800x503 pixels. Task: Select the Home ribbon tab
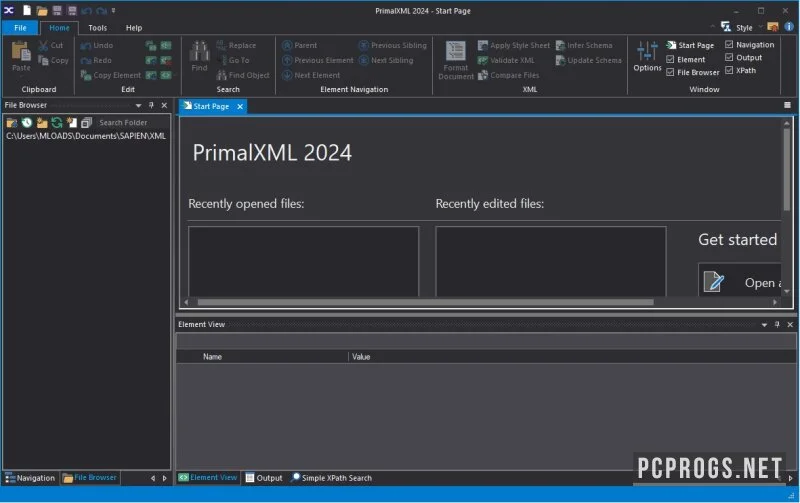pyautogui.click(x=59, y=28)
